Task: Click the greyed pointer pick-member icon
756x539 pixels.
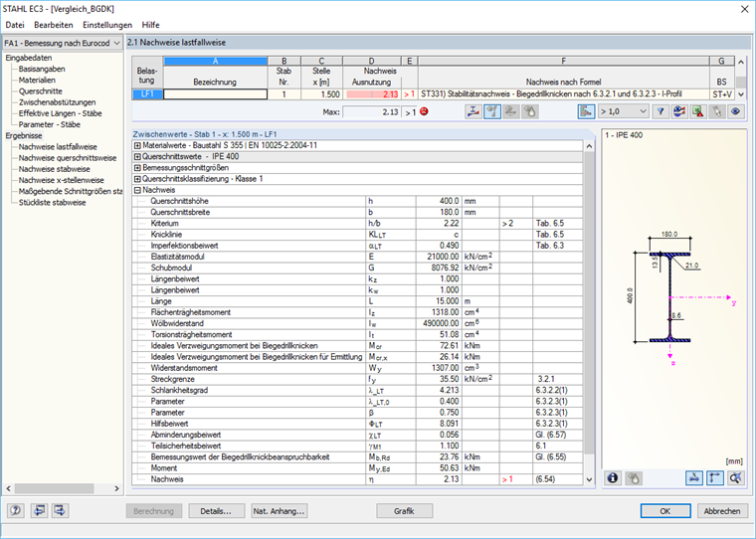Action: pyautogui.click(x=717, y=111)
